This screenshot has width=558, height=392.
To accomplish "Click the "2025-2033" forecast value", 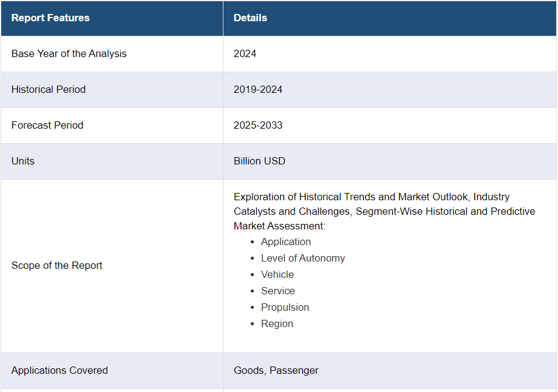I will pos(258,126).
